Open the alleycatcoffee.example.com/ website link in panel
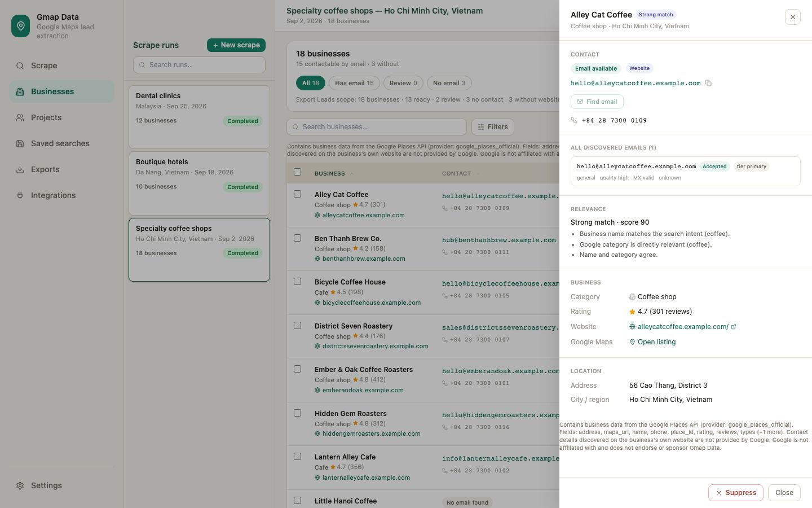The image size is (812, 508). [683, 327]
